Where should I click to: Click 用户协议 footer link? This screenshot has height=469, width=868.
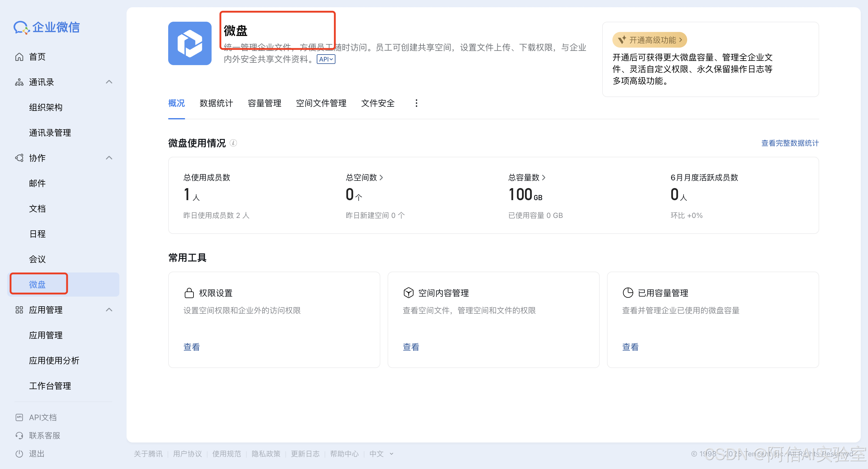pos(187,454)
